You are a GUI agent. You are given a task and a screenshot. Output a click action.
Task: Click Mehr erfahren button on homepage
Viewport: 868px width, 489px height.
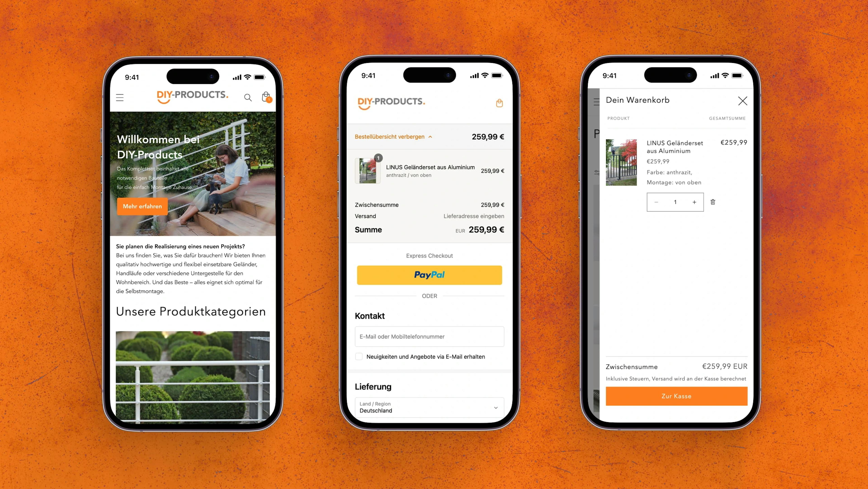click(142, 205)
